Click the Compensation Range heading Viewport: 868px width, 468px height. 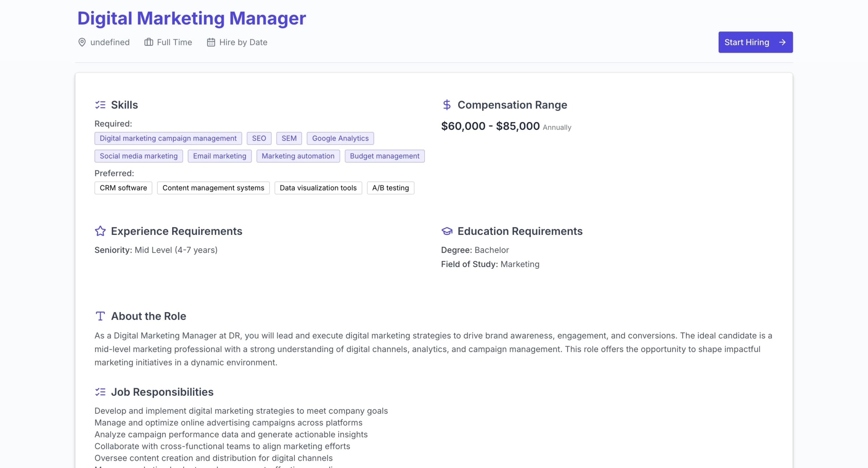512,105
